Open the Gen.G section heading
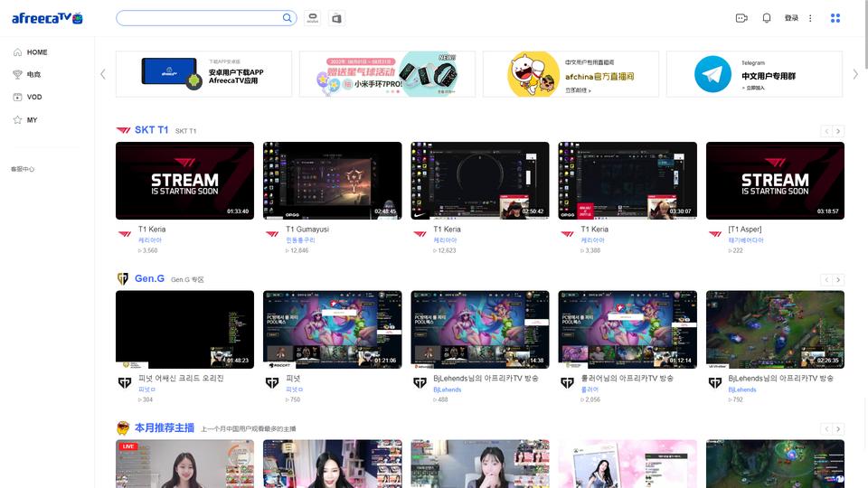This screenshot has width=868, height=488. pyautogui.click(x=149, y=278)
